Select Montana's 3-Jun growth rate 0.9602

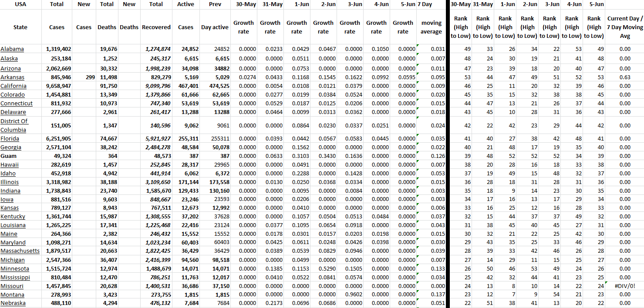(x=350, y=295)
